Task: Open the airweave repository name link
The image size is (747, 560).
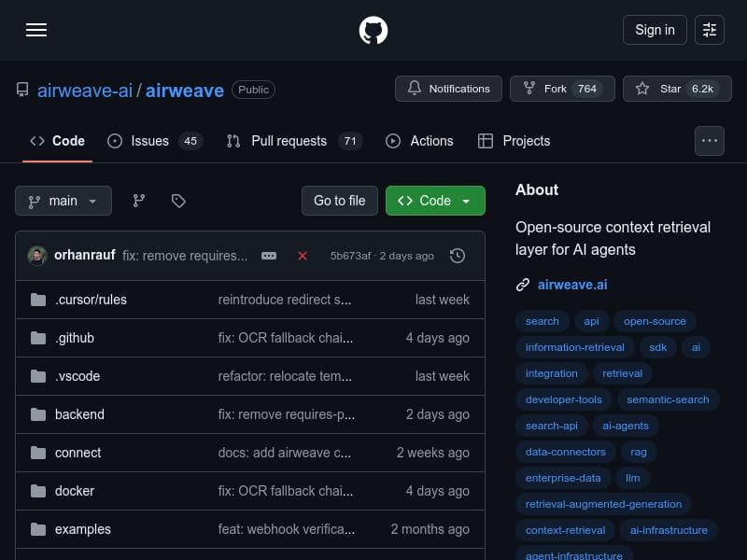Action: pos(184,91)
